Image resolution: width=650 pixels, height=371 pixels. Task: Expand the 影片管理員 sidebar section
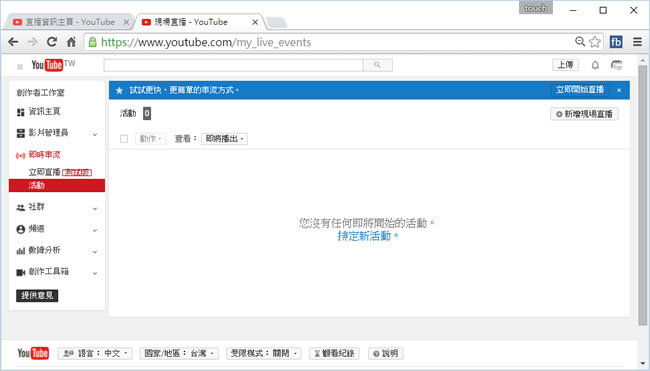coord(95,134)
